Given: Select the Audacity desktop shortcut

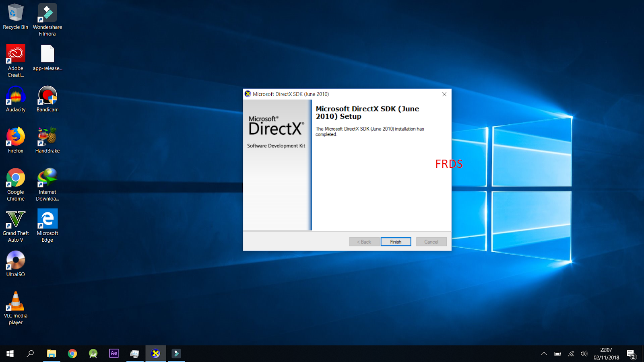Looking at the screenshot, I should pyautogui.click(x=16, y=99).
